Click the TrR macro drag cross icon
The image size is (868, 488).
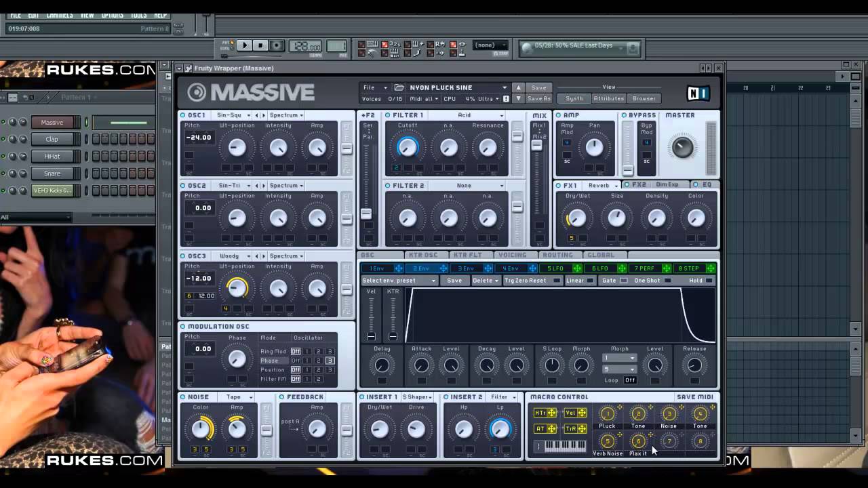582,428
